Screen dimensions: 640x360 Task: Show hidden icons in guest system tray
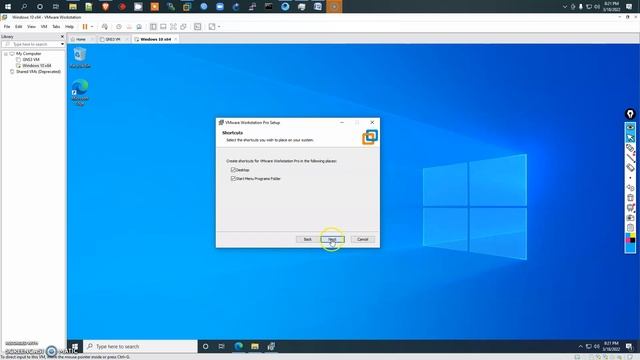pyautogui.click(x=580, y=347)
